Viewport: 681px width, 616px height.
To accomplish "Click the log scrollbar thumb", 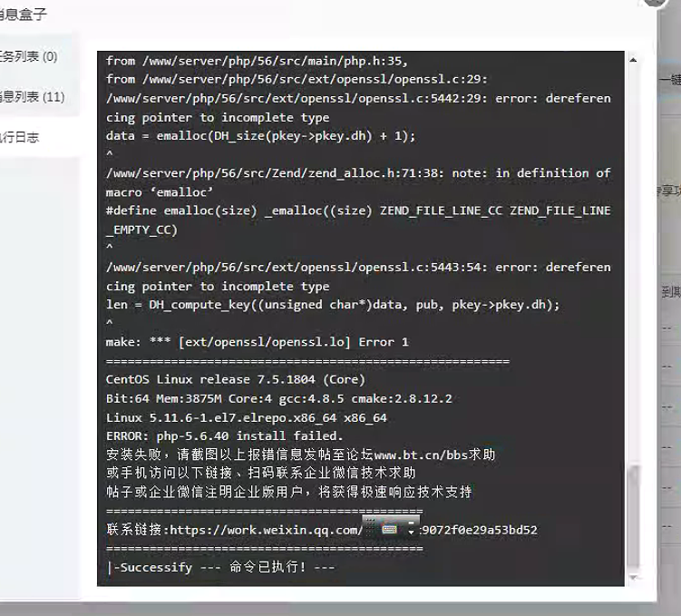I will pos(633,516).
